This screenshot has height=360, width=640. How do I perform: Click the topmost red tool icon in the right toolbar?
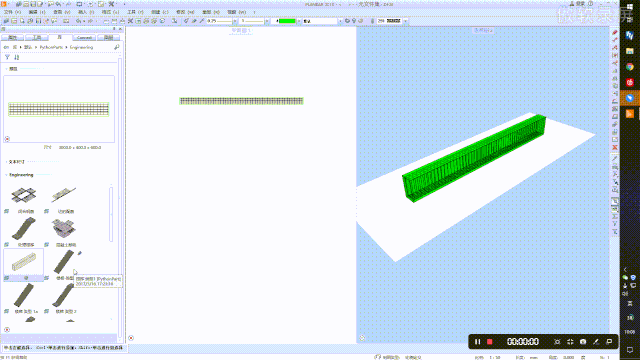615,32
